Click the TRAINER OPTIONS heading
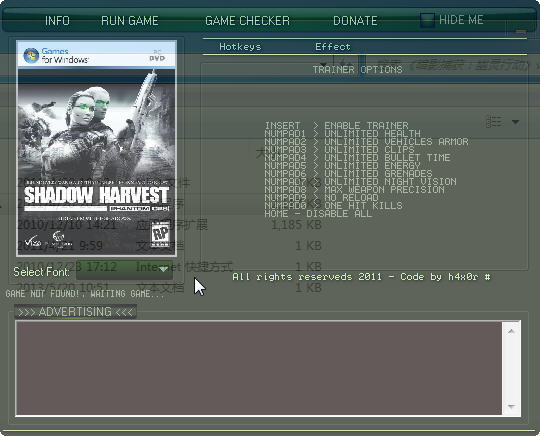This screenshot has height=436, width=540. click(357, 70)
